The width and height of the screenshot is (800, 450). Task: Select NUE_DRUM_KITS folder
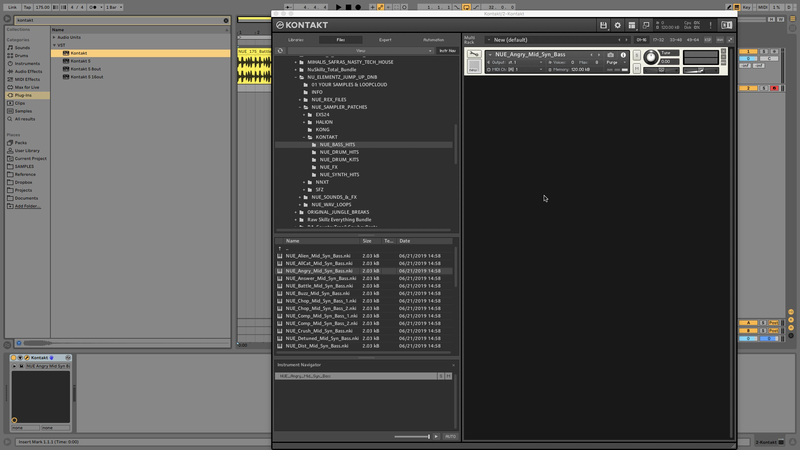339,160
